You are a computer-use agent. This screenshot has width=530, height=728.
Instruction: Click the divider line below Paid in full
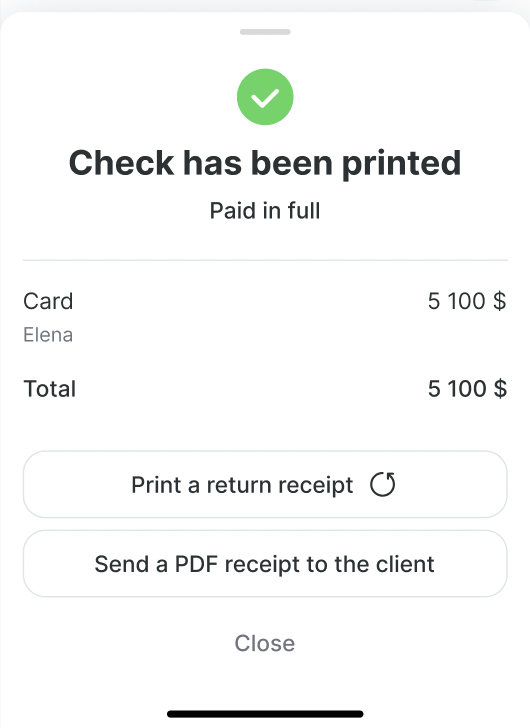click(265, 260)
